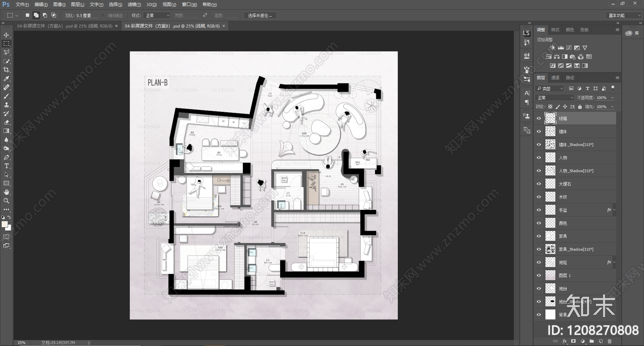Hide the 大理石 layer

coord(539,184)
